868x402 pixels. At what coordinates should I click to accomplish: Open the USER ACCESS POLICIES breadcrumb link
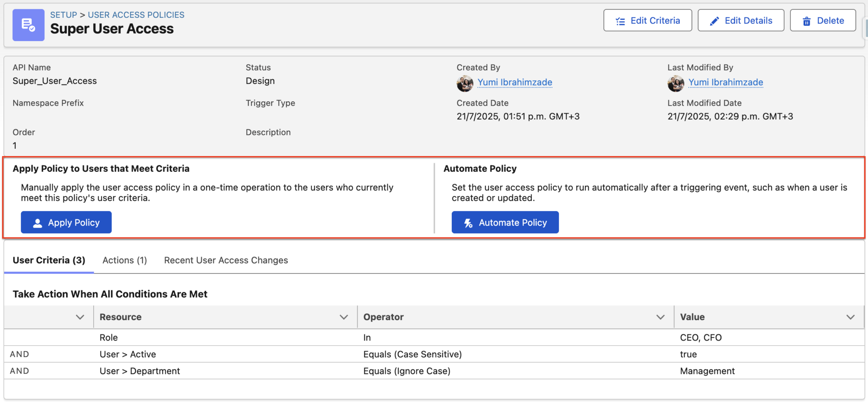[x=136, y=14]
